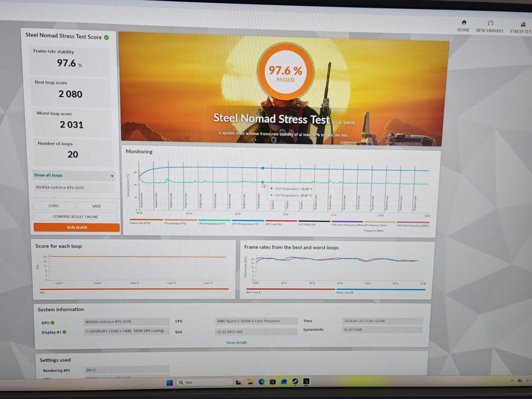Toggle GPU Load (%) legend series
Viewport: 532px width, 399px height.
[x=281, y=223]
